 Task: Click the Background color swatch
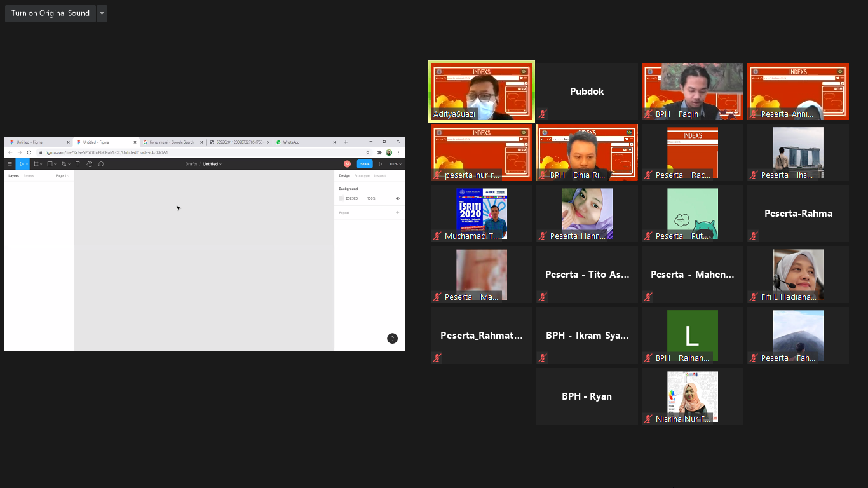click(341, 198)
